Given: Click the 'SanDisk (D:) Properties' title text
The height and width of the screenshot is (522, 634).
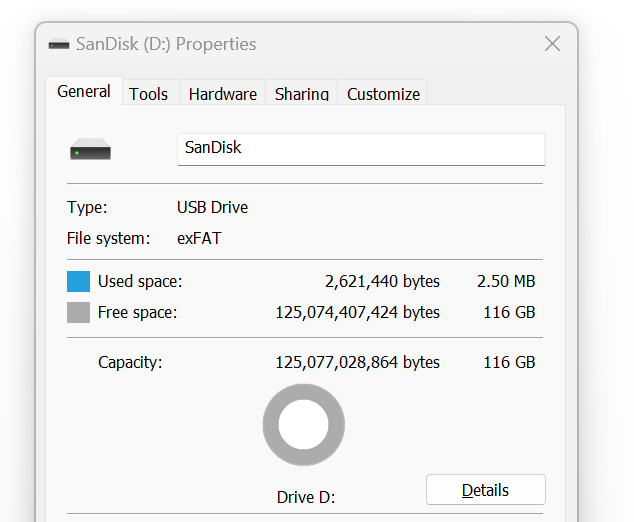Looking at the screenshot, I should (x=166, y=44).
